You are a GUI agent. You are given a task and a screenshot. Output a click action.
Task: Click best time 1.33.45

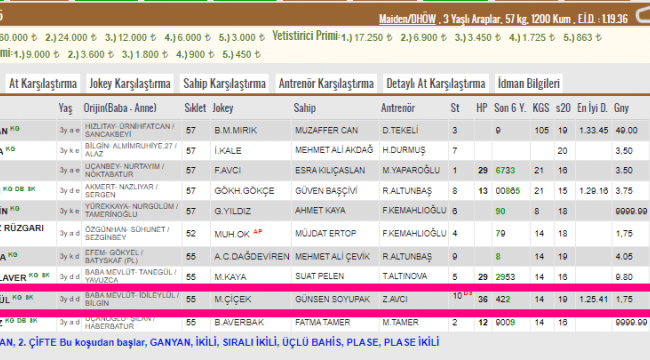click(x=594, y=130)
